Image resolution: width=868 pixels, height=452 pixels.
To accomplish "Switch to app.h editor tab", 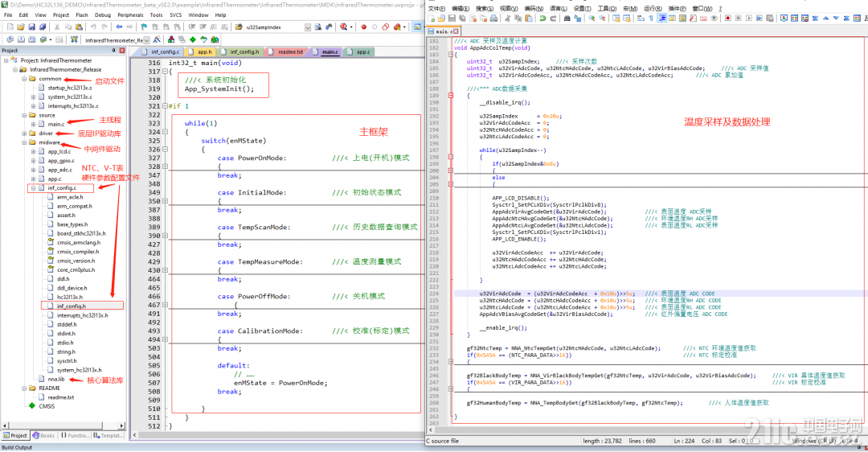I will (x=201, y=51).
